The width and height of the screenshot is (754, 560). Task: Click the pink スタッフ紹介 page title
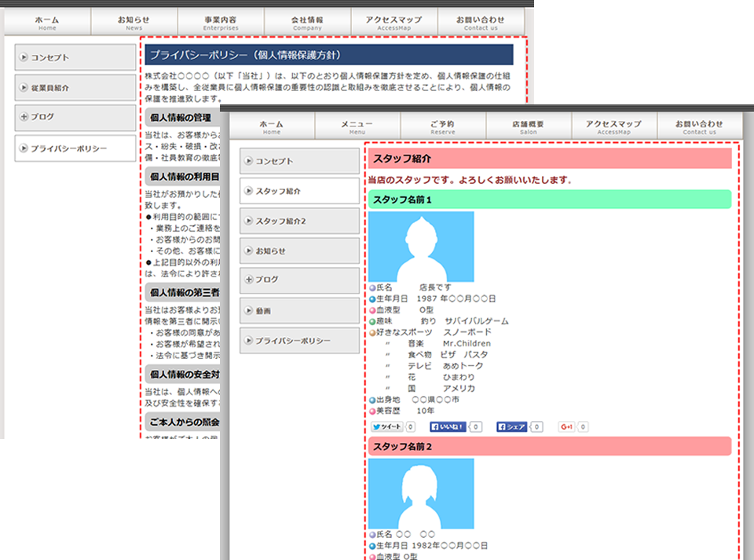pos(550,159)
